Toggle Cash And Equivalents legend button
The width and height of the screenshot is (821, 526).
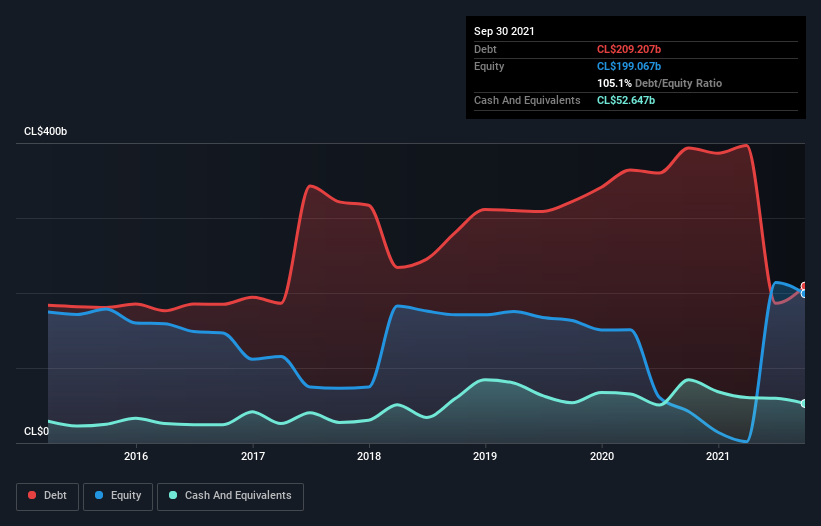230,496
